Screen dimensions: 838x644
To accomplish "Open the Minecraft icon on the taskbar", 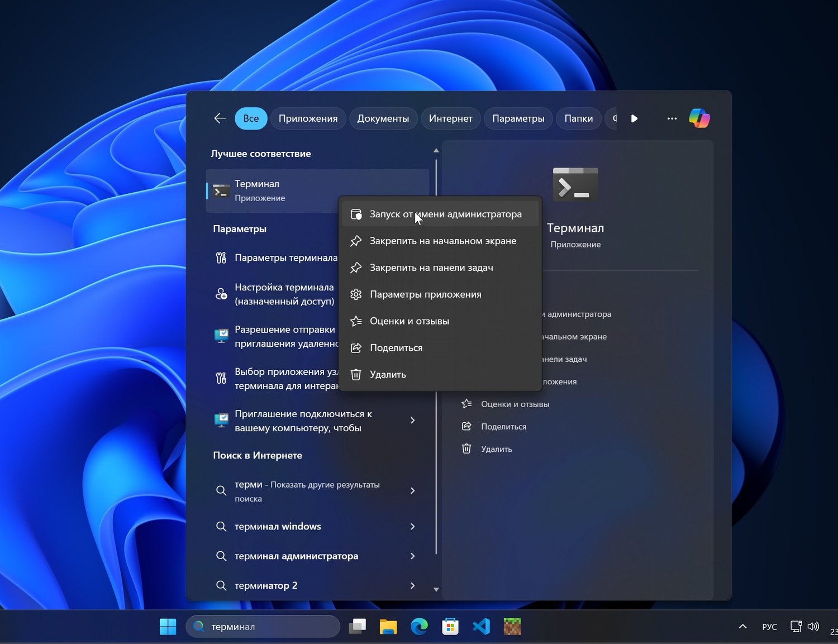I will tap(512, 627).
